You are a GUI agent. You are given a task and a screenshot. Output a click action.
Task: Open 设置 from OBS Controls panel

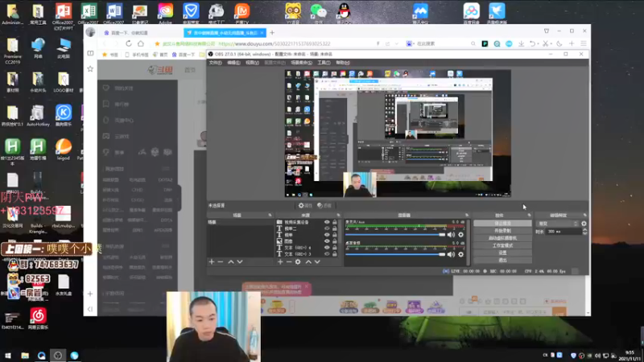point(502,253)
